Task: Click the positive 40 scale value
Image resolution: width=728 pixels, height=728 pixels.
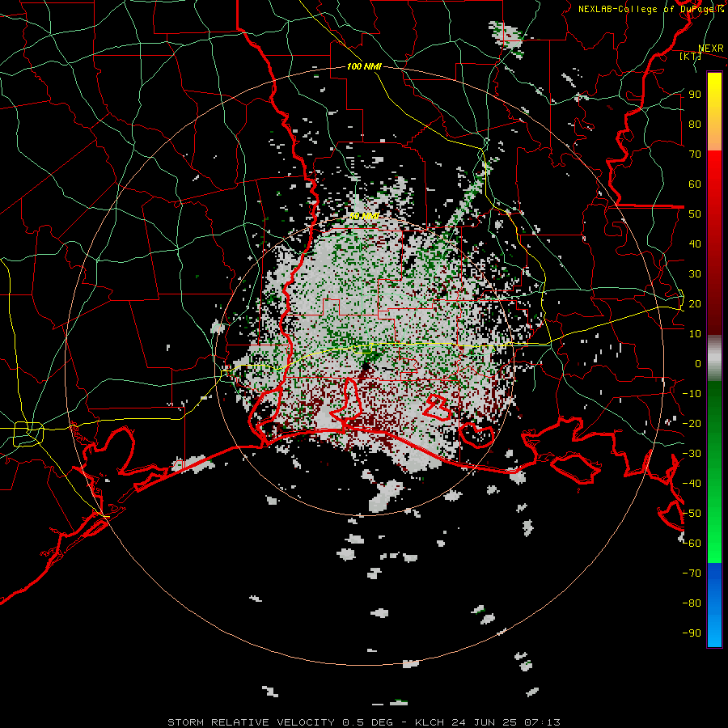Action: tap(695, 243)
